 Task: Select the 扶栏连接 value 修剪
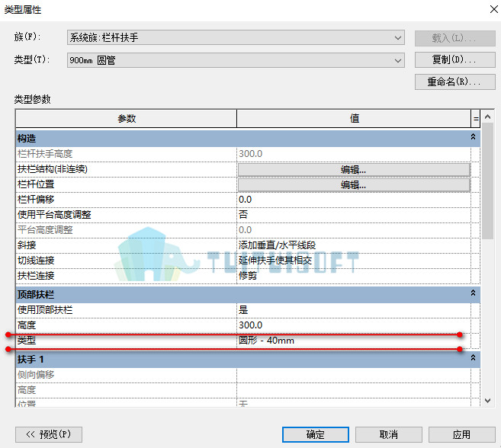pyautogui.click(x=354, y=276)
